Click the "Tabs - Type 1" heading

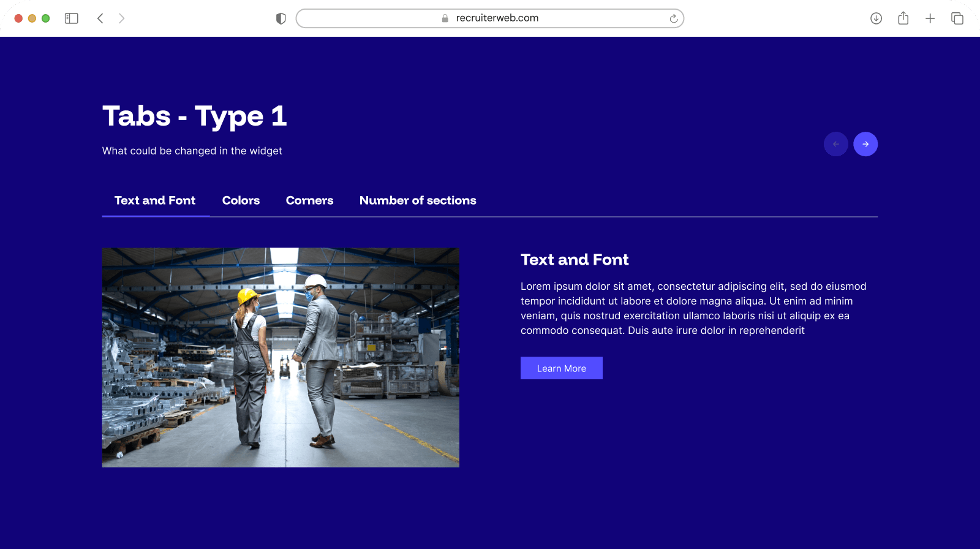tap(195, 116)
